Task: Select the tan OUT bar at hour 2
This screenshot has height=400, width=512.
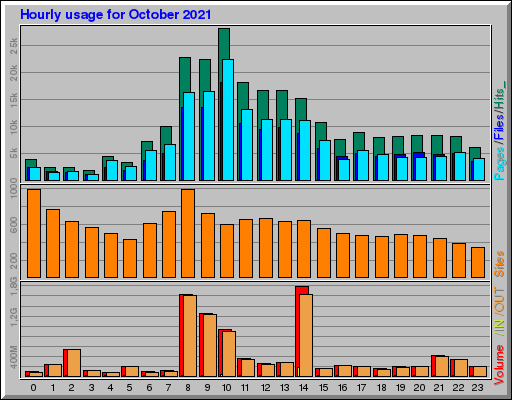Action: pos(74,363)
